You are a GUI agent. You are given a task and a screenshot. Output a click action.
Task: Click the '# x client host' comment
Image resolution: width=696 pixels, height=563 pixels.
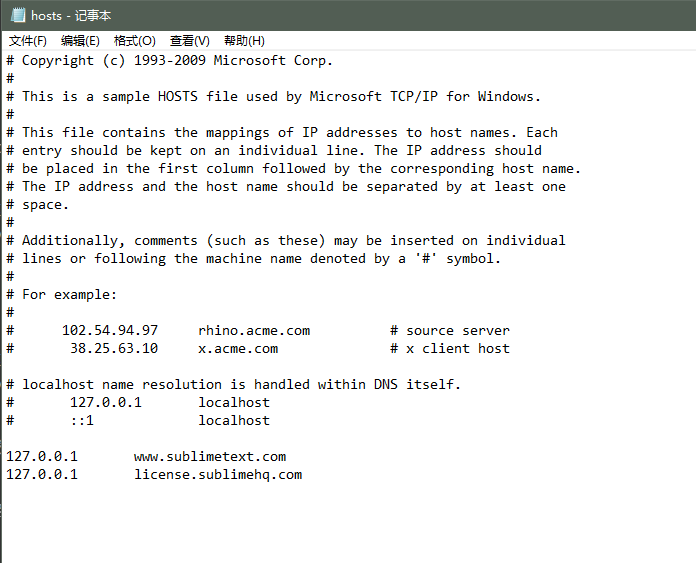450,349
